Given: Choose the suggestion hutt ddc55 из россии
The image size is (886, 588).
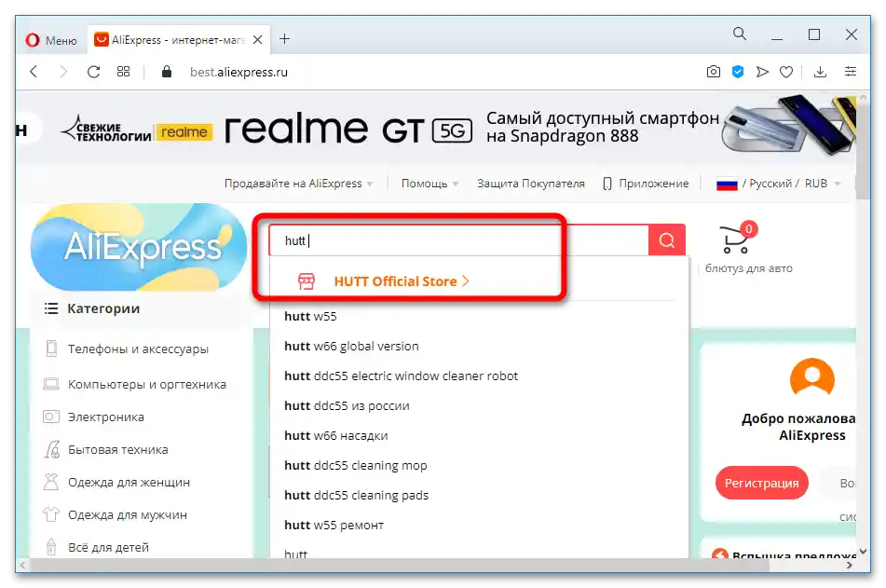Looking at the screenshot, I should [x=347, y=406].
